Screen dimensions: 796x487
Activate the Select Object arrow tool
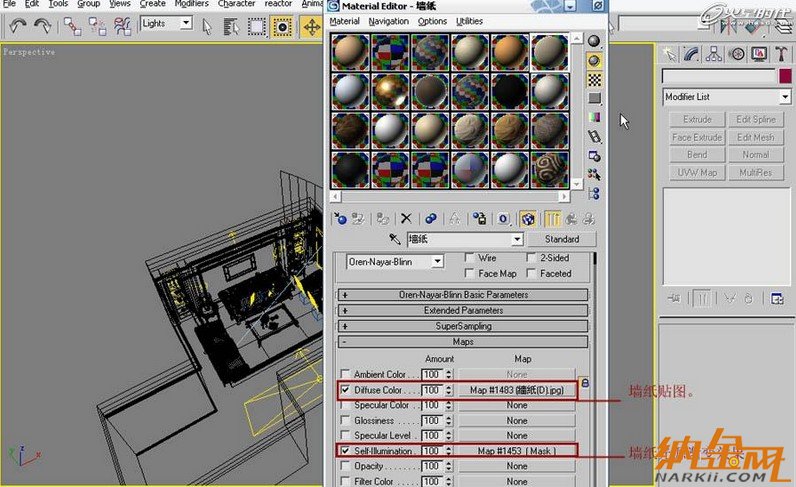[x=207, y=25]
